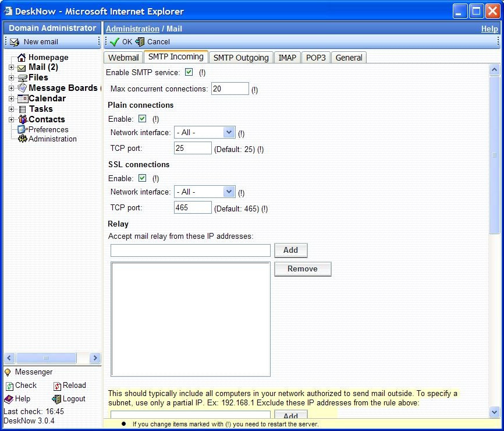The image size is (504, 431).
Task: Click the SSL connections TCP port field
Action: (x=193, y=207)
